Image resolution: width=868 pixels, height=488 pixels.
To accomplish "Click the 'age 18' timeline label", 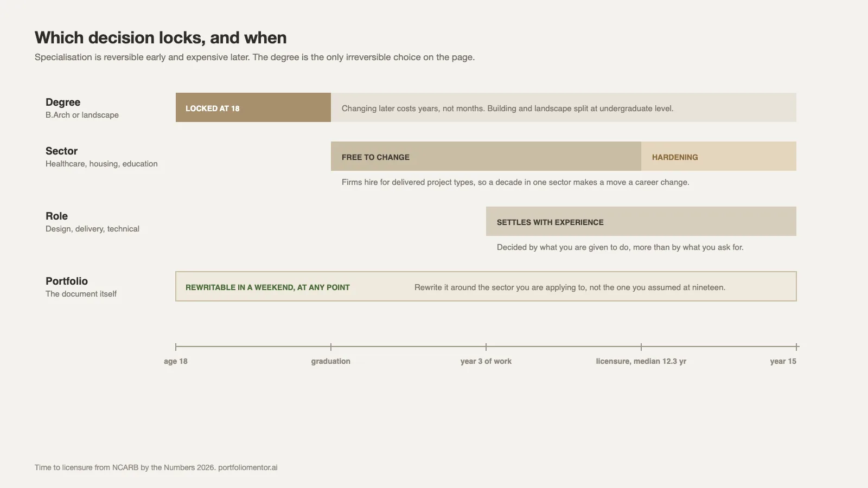I will 176,361.
